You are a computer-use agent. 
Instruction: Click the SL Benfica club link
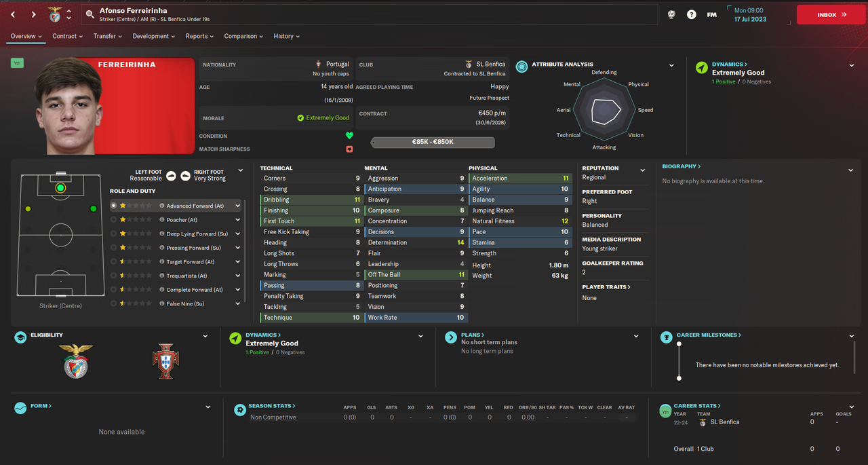[490, 64]
